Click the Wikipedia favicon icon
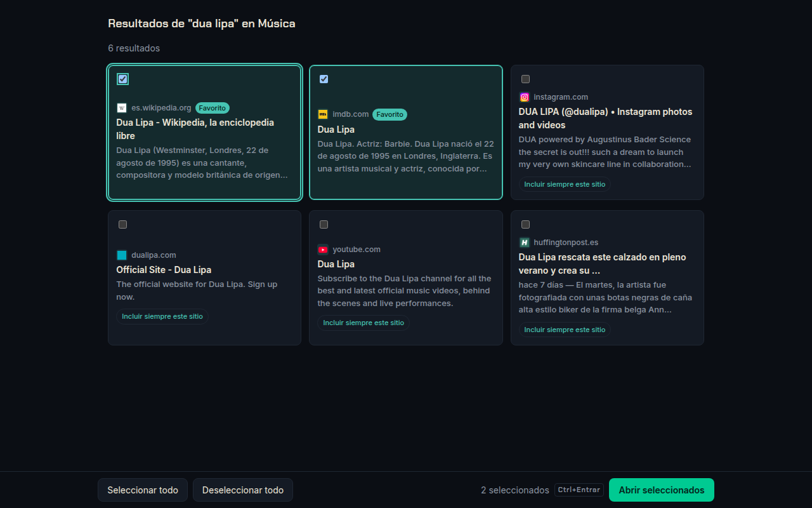This screenshot has width=812, height=508. [122, 108]
